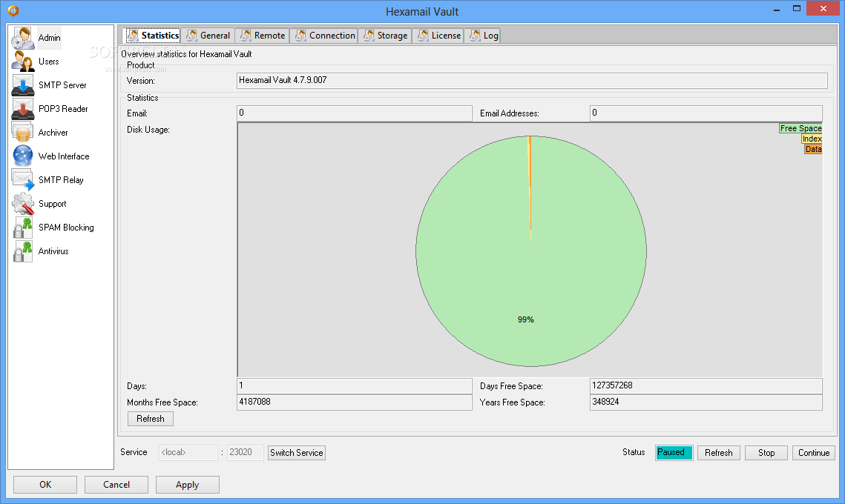
Task: Click the Connection tab icon
Action: (x=300, y=36)
